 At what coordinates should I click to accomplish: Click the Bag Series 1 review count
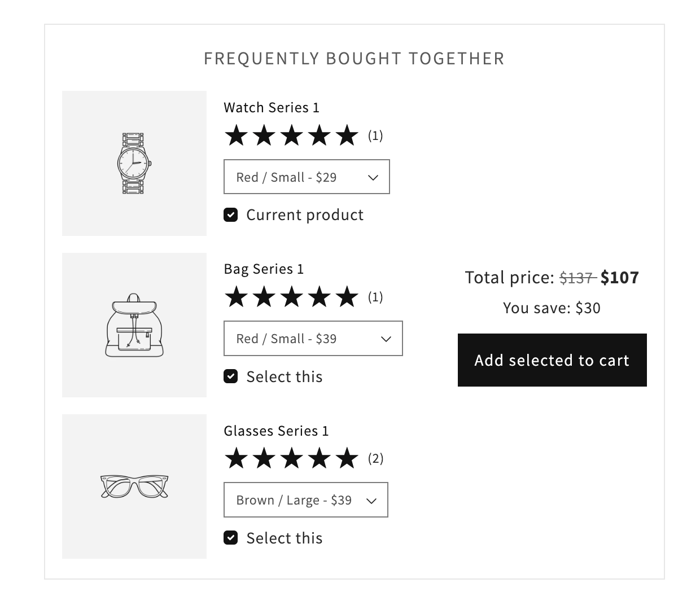tap(375, 297)
